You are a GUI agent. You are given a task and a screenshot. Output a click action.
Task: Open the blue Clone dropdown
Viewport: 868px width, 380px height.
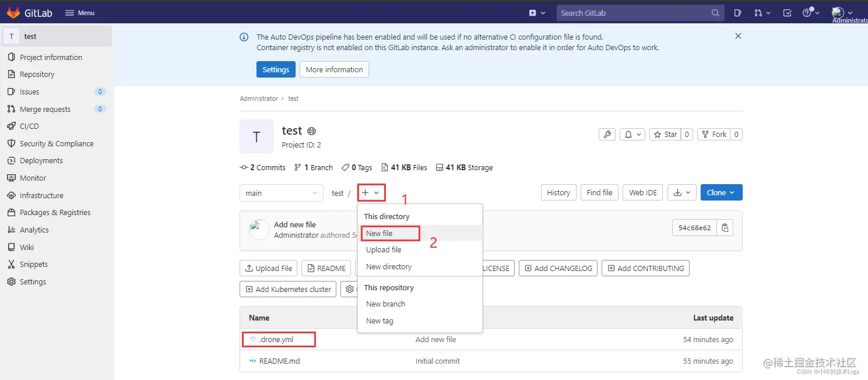tap(721, 192)
